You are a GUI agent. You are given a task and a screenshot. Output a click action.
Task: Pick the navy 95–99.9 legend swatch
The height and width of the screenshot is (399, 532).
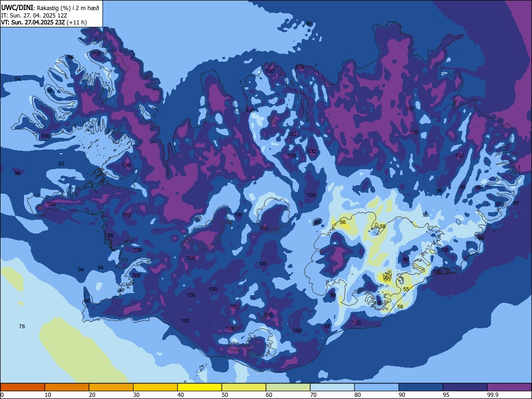pos(465,387)
